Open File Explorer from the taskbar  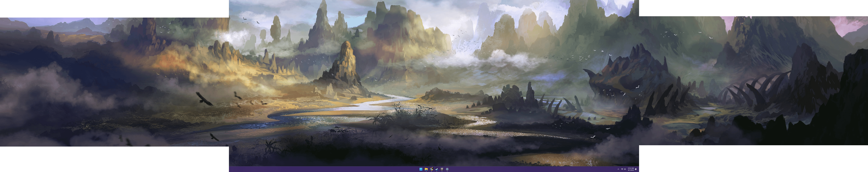426,169
